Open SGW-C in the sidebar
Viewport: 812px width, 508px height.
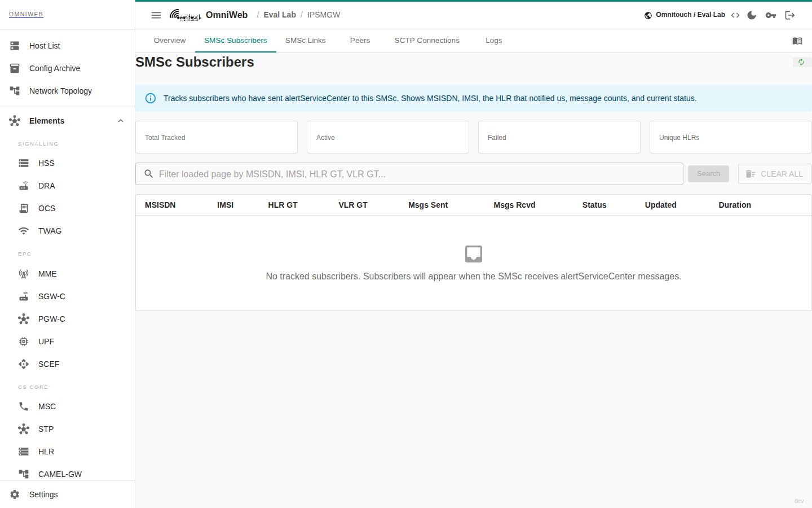point(68,296)
